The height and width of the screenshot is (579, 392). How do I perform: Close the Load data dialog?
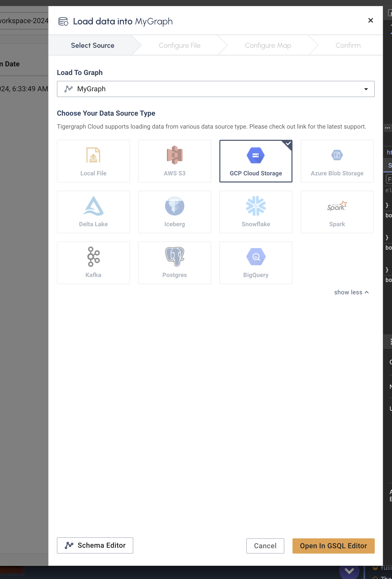[x=371, y=20]
